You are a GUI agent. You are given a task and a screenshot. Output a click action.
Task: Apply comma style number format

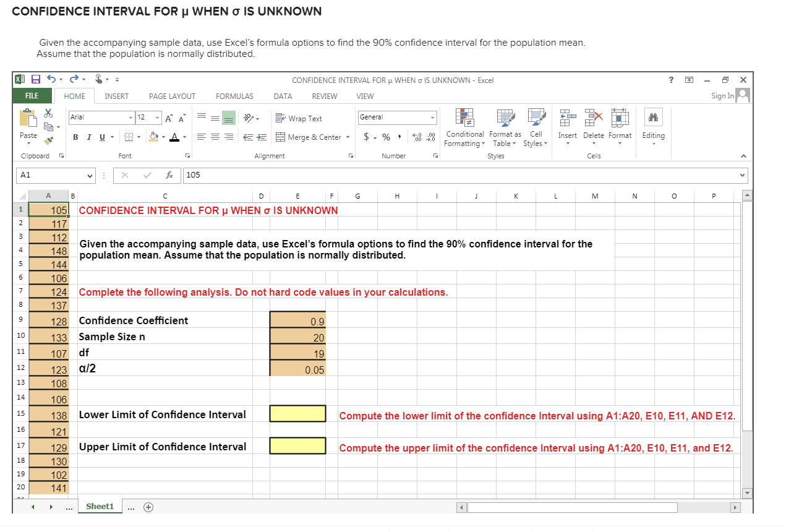399,137
